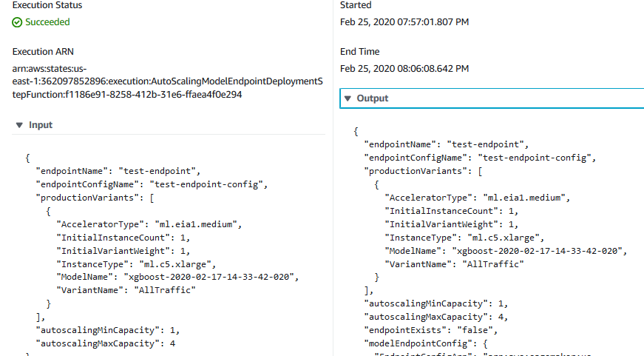Click the Execution ARN label

(x=43, y=52)
